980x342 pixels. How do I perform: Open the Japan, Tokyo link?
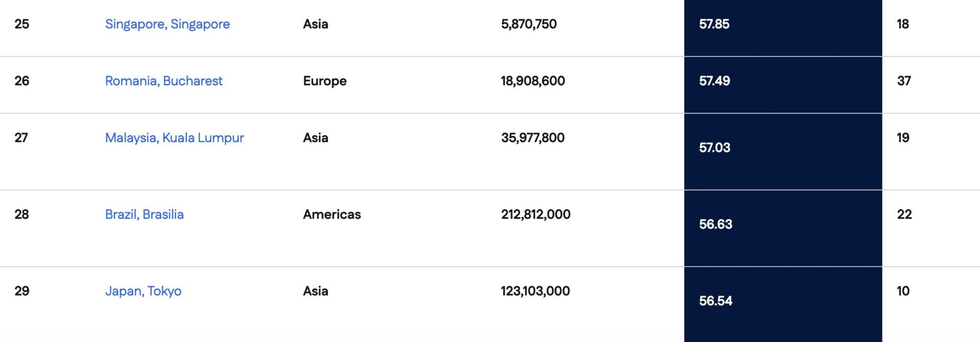[143, 291]
